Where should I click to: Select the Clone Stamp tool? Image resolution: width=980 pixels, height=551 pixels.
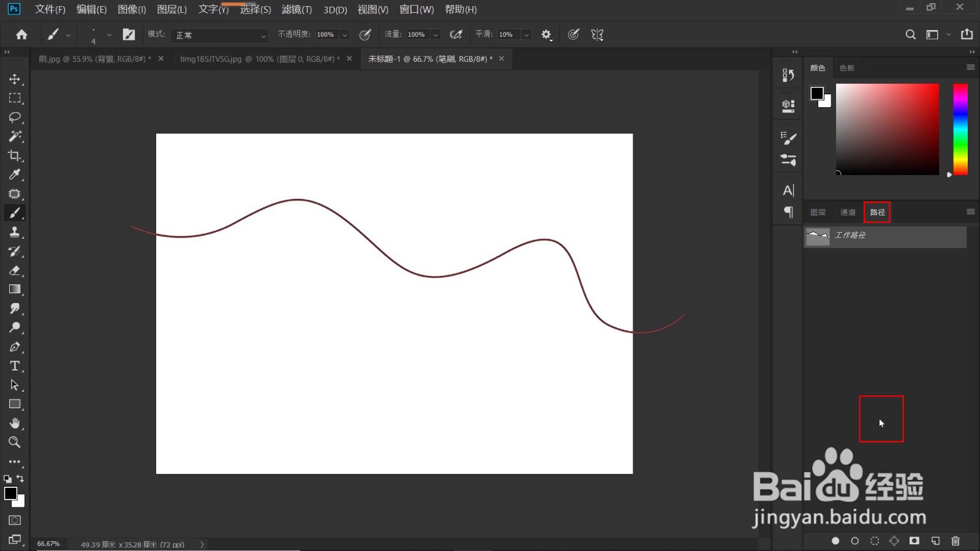(x=15, y=232)
